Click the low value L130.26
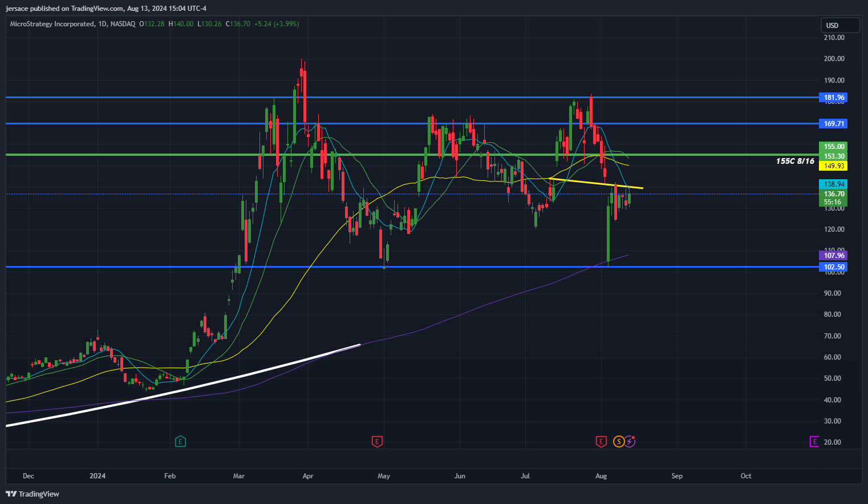 pyautogui.click(x=209, y=24)
